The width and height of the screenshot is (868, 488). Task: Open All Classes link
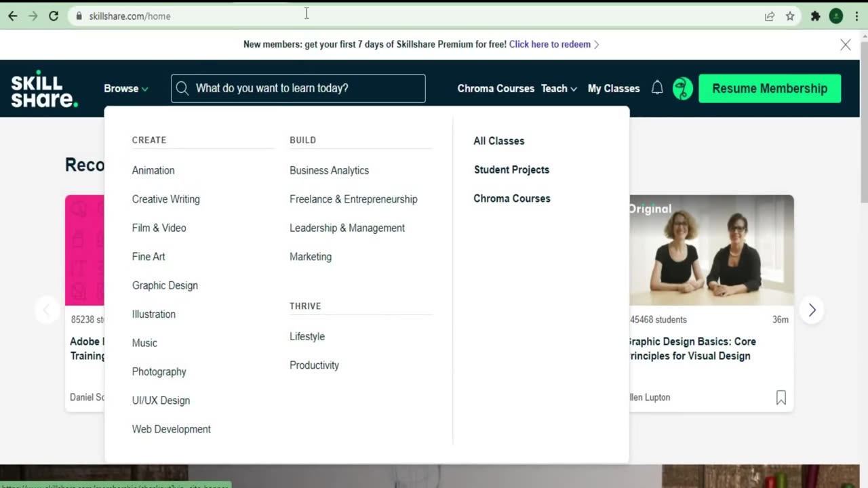tap(499, 141)
